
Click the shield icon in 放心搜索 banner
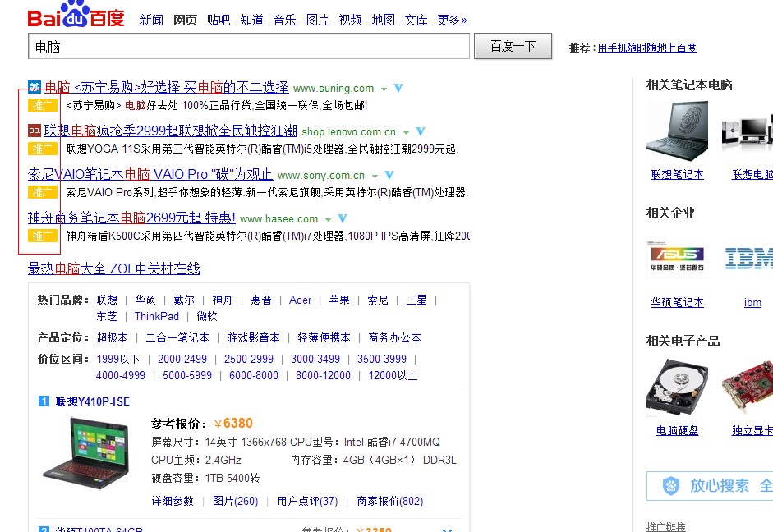click(671, 486)
